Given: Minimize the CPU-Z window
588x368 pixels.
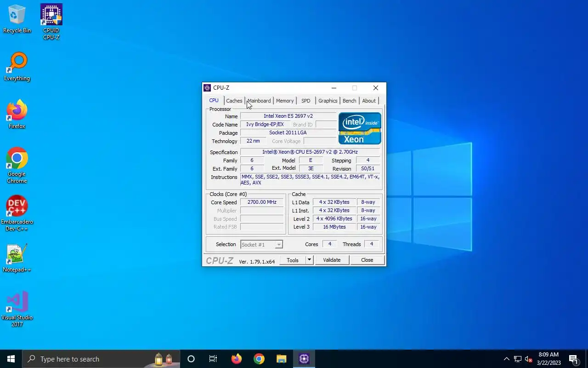Looking at the screenshot, I should point(334,88).
